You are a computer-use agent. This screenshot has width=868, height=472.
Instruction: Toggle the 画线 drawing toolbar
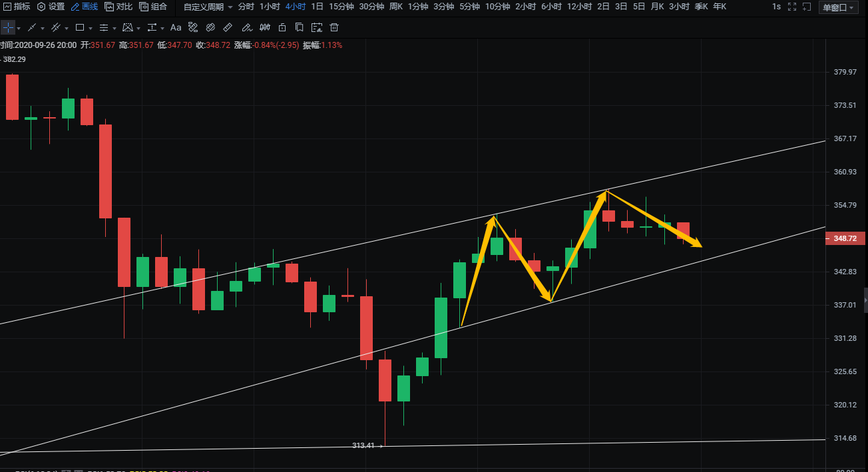(x=85, y=7)
